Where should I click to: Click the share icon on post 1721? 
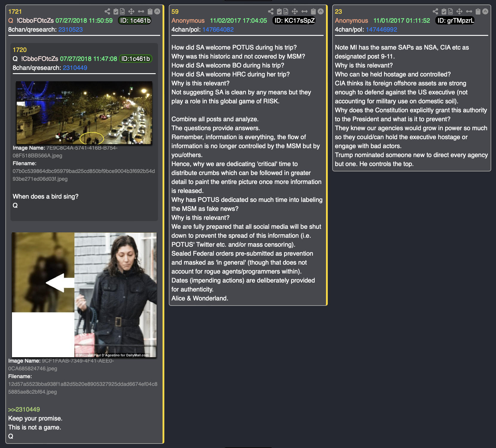pyautogui.click(x=107, y=12)
